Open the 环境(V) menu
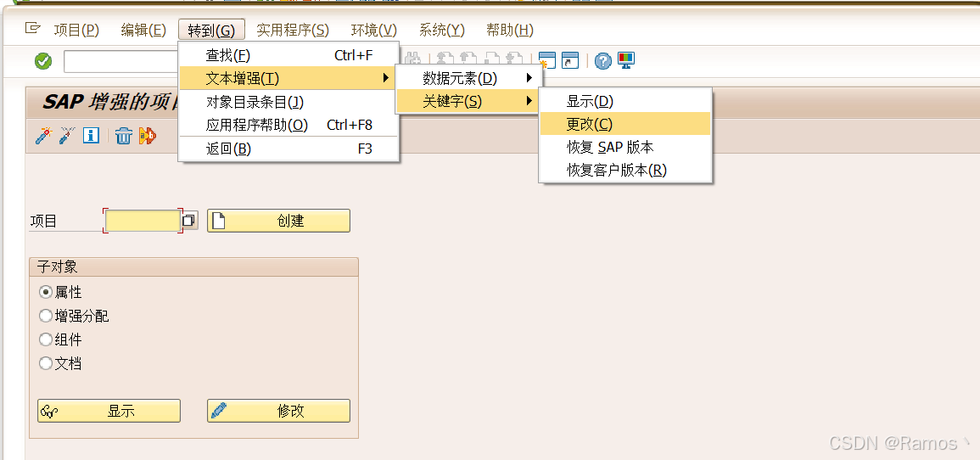The width and height of the screenshot is (980, 460). 373,30
